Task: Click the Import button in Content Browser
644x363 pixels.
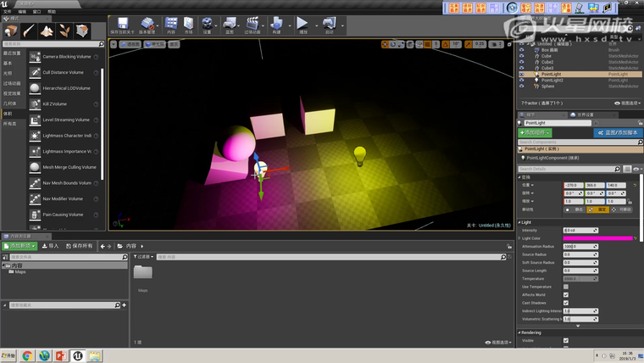Action: 51,246
